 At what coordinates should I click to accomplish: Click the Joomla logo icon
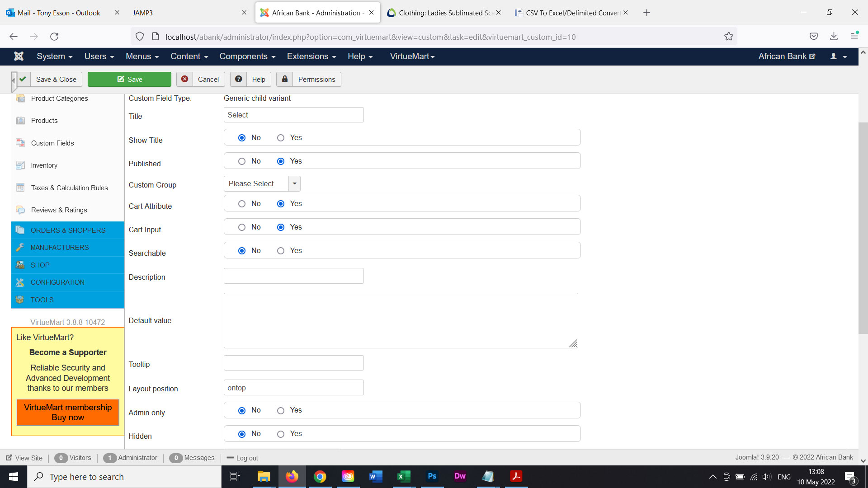coord(19,56)
